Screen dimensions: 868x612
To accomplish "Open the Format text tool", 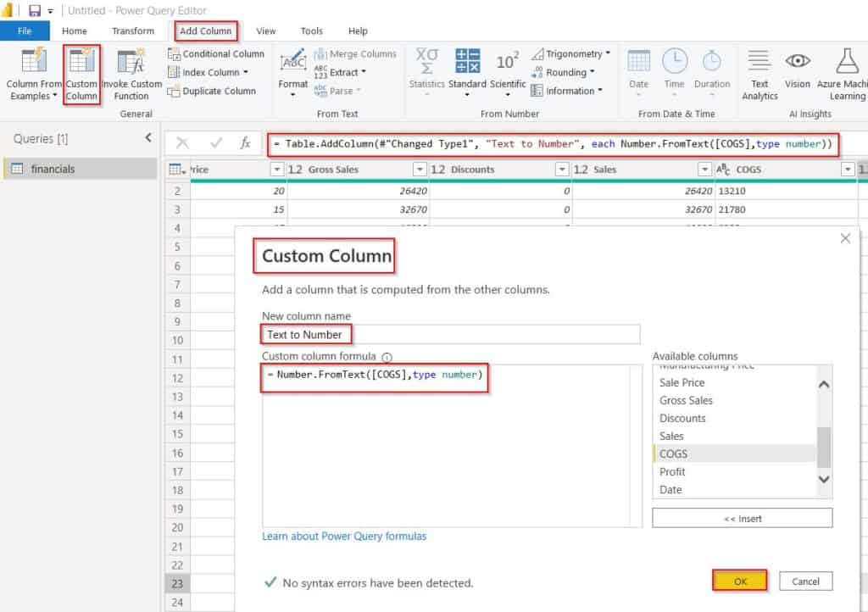I will point(292,72).
